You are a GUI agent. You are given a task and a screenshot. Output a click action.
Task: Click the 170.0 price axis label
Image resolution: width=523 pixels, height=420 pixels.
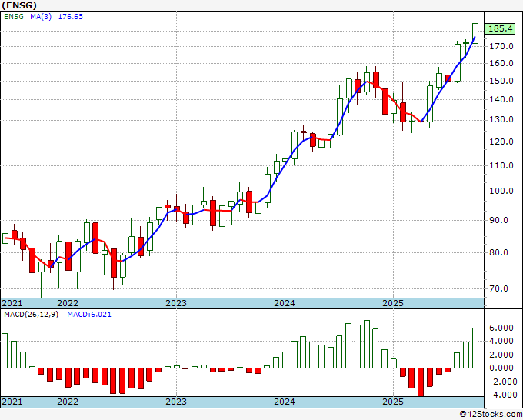click(x=501, y=46)
